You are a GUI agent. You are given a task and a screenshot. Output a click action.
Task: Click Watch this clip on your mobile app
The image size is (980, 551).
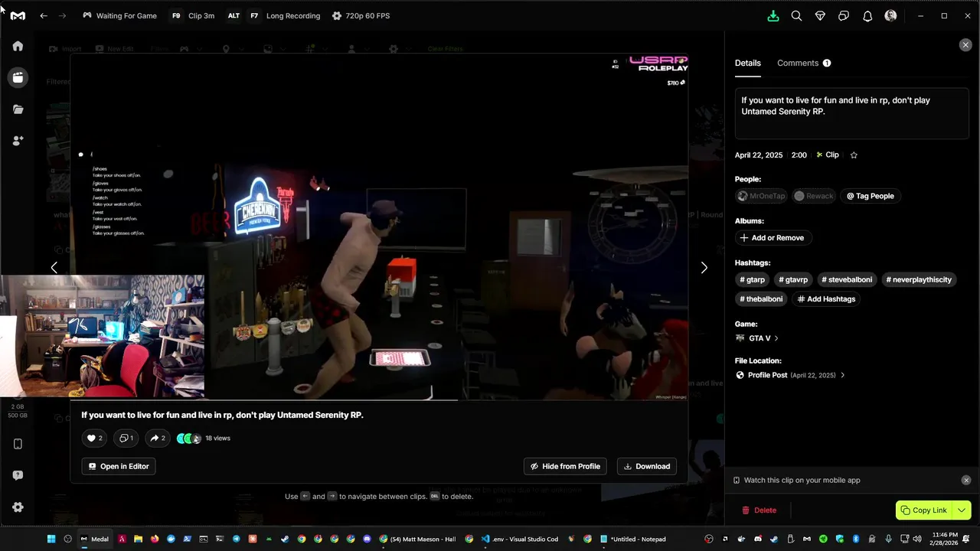click(802, 480)
